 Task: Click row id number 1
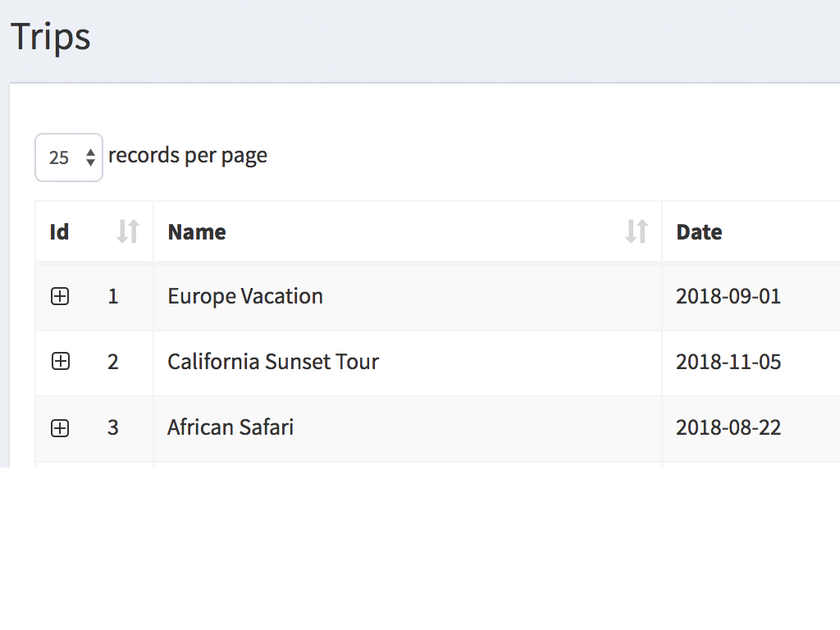113,296
